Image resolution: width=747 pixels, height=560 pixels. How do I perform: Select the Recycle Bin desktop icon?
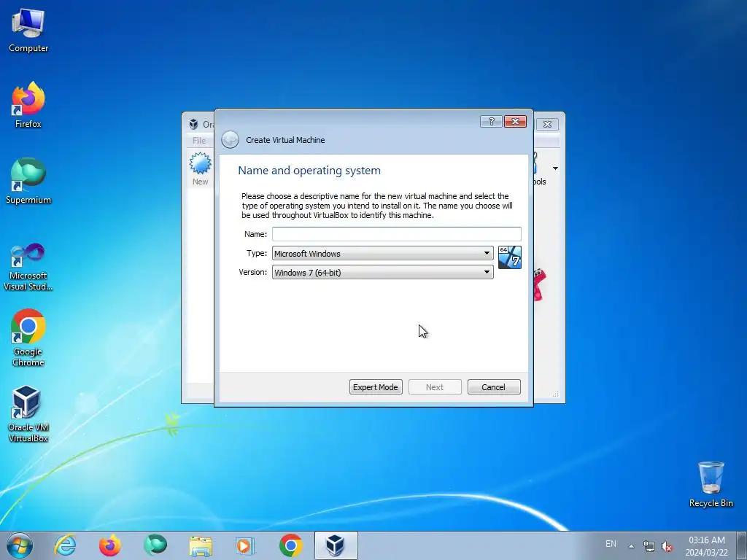click(x=711, y=484)
